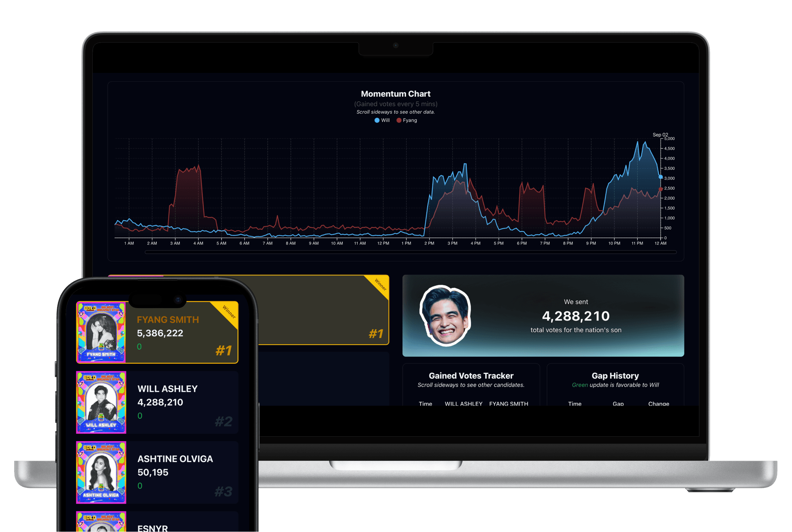
Task: Click the 11 PM tick on chart axis
Action: pos(637,243)
